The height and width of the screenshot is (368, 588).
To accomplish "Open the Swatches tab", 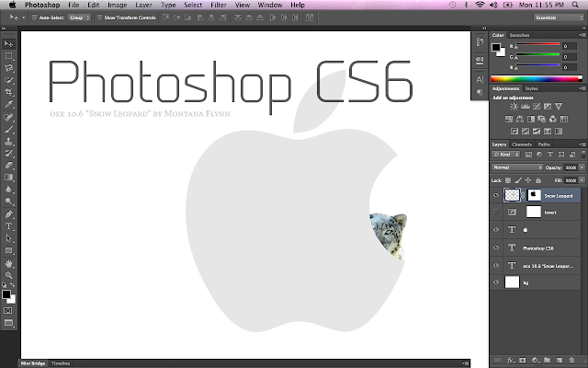I will (x=522, y=35).
